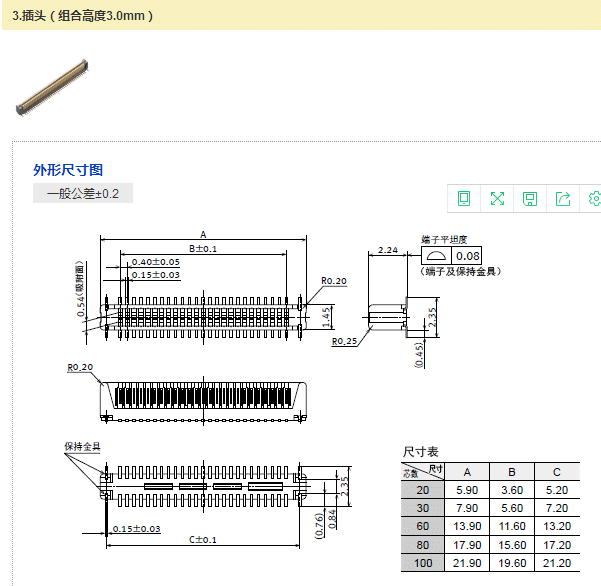The height and width of the screenshot is (586, 601).
Task: Click the 3.插头 section header
Action: coord(83,16)
